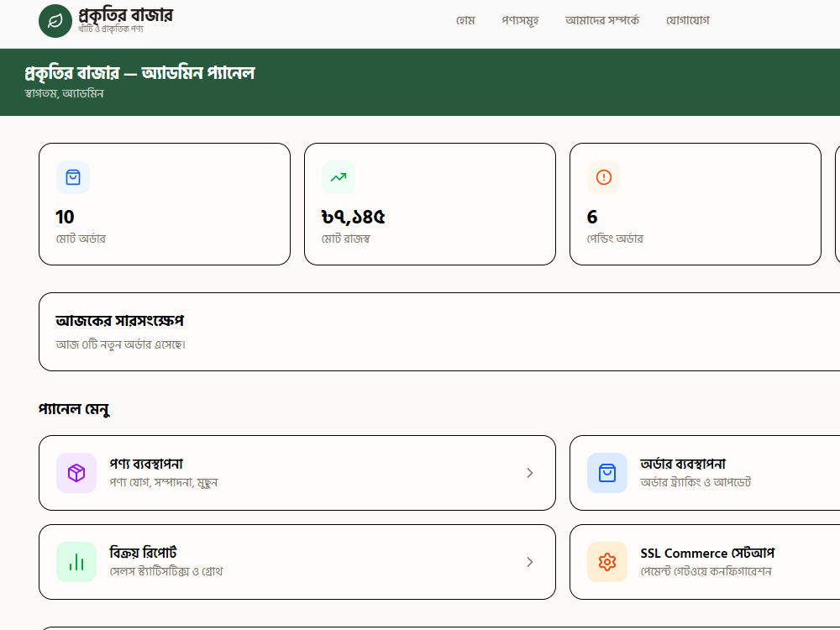Open the পণ্য ব্যবস্থাপনা panel title

pyautogui.click(x=146, y=464)
